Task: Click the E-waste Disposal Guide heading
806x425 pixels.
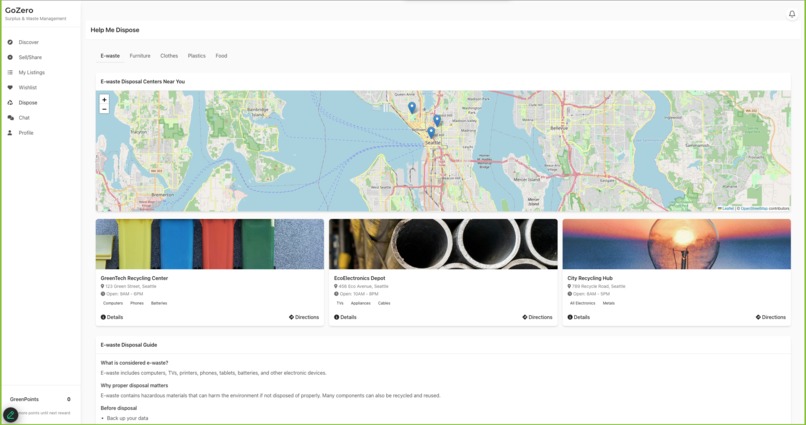Action: 129,345
